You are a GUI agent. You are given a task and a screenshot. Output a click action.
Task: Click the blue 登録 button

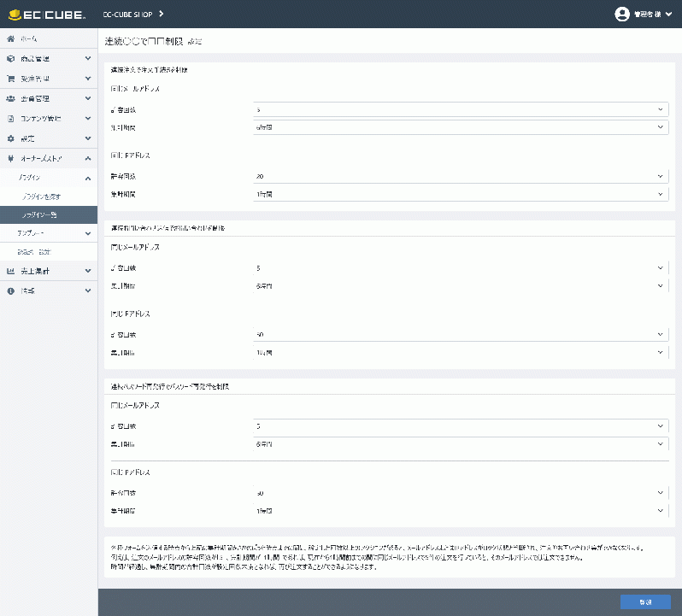point(645,602)
